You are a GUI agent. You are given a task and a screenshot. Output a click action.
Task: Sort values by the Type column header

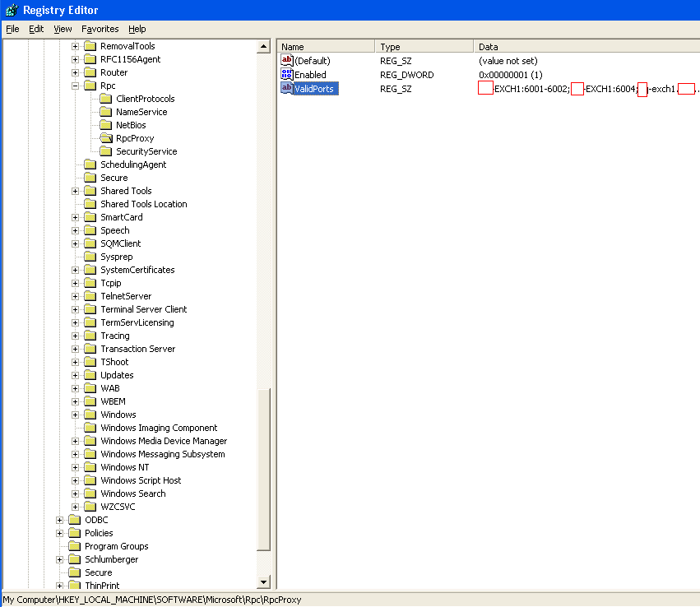click(424, 46)
